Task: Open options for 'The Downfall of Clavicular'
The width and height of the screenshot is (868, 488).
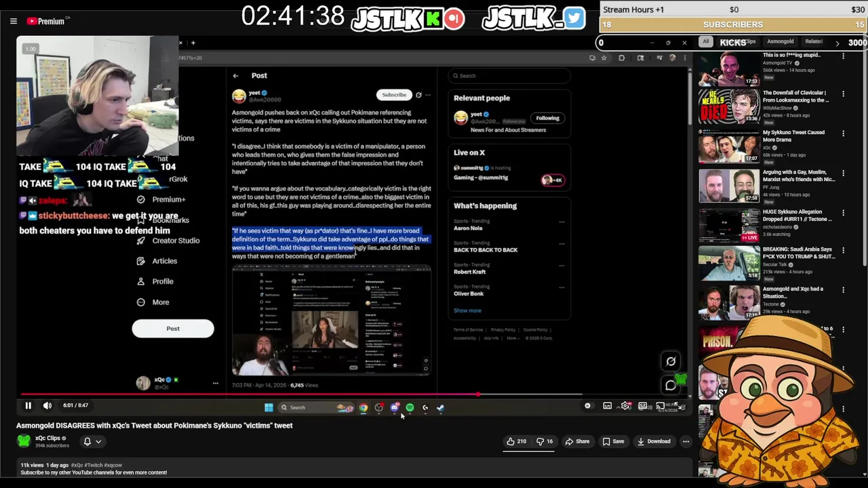Action: pos(843,94)
